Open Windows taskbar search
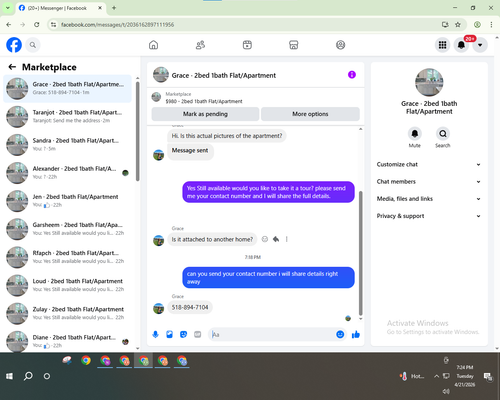The height and width of the screenshot is (400, 500). coord(28,376)
